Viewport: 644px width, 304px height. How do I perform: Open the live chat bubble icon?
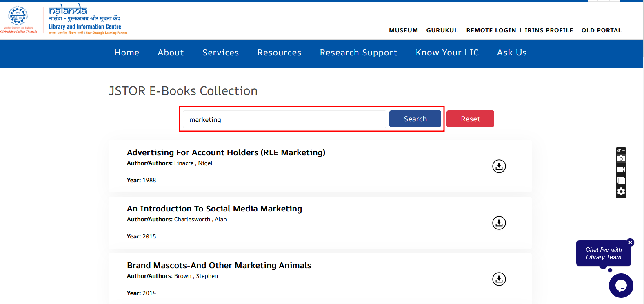(x=621, y=286)
